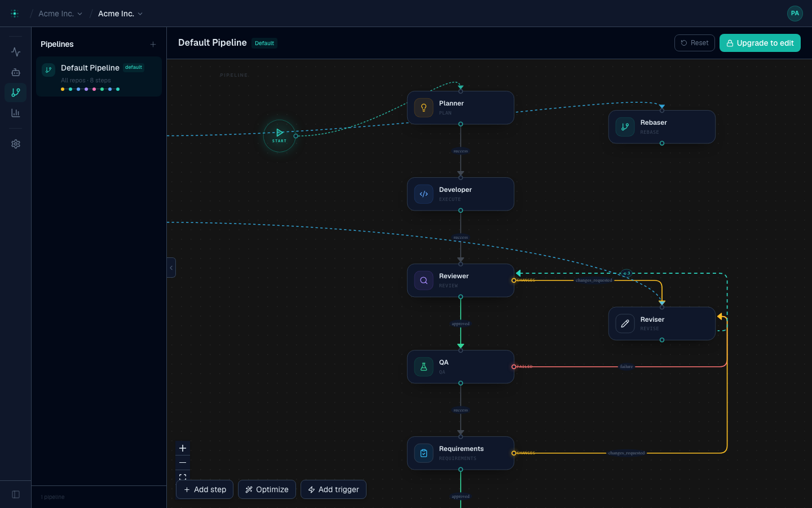Click the Reviewer magnifier icon

point(423,281)
